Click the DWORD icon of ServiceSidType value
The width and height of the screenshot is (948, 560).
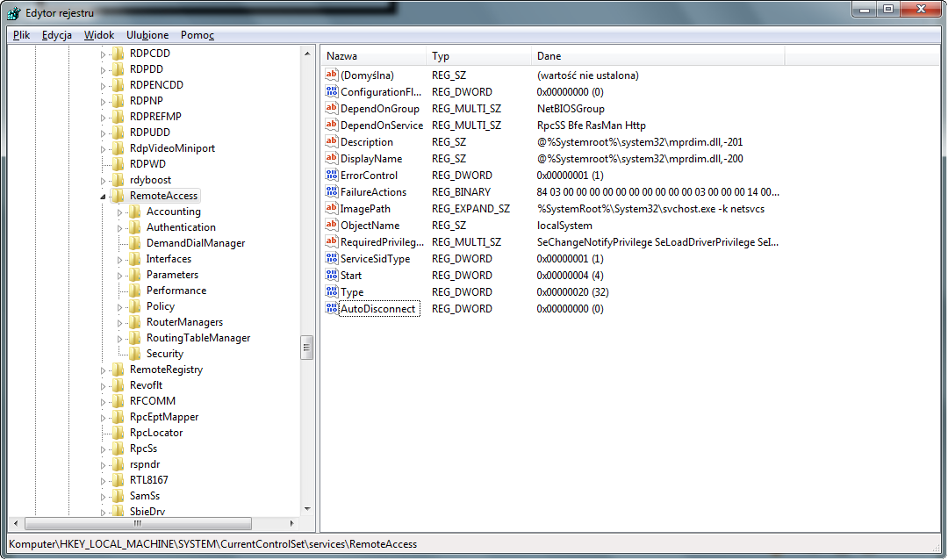(331, 258)
